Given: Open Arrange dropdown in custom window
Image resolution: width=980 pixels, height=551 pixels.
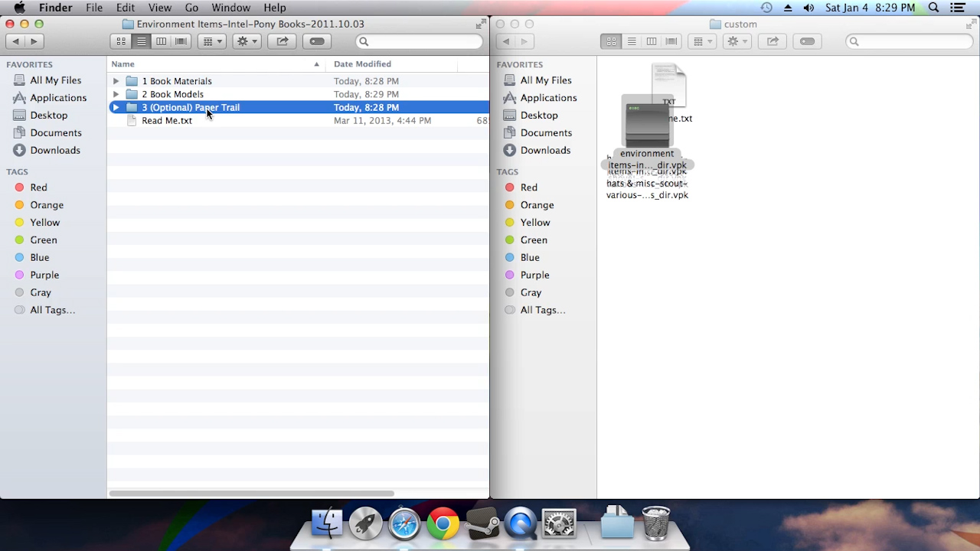Looking at the screenshot, I should (702, 41).
